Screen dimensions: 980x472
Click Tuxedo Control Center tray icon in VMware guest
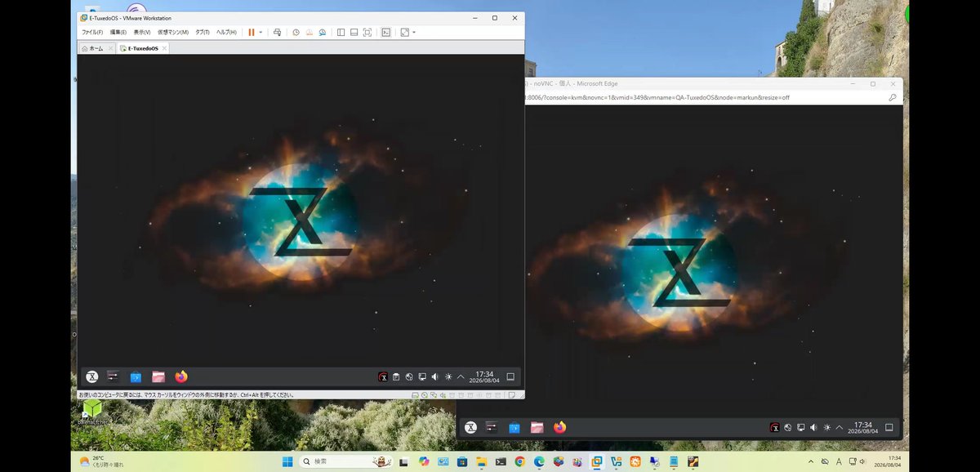[x=383, y=376]
